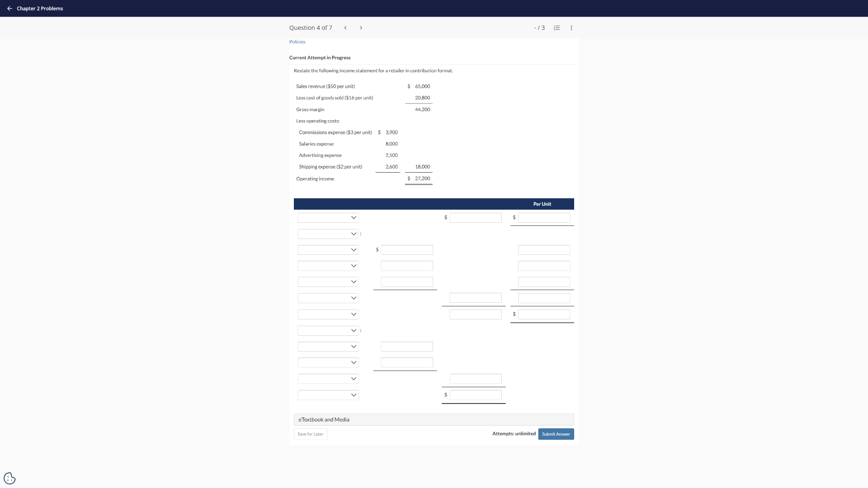This screenshot has width=868, height=488.
Task: Click tenth row middle amount field
Action: pyautogui.click(x=407, y=363)
